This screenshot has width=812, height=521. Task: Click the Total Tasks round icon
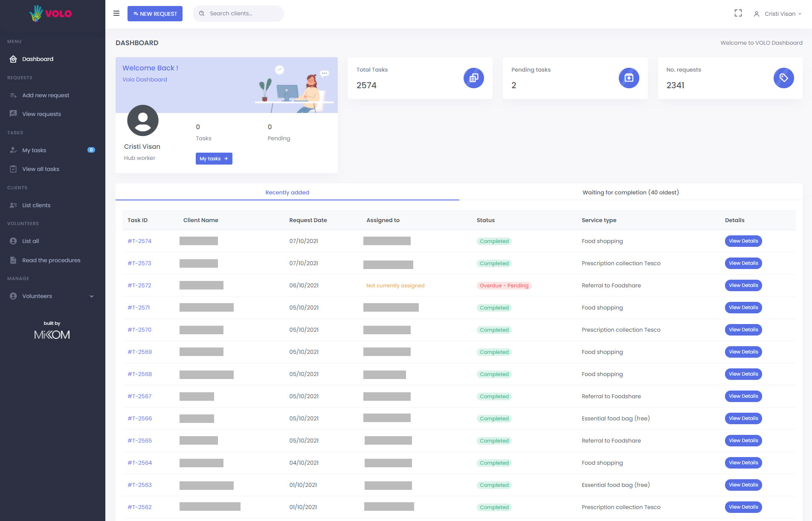click(x=473, y=78)
